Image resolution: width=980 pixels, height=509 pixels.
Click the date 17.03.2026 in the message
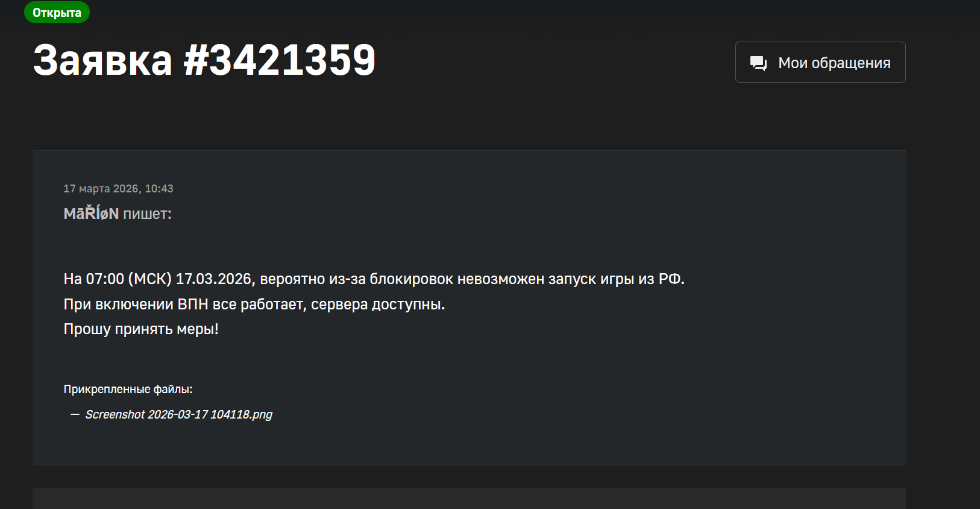click(x=215, y=279)
